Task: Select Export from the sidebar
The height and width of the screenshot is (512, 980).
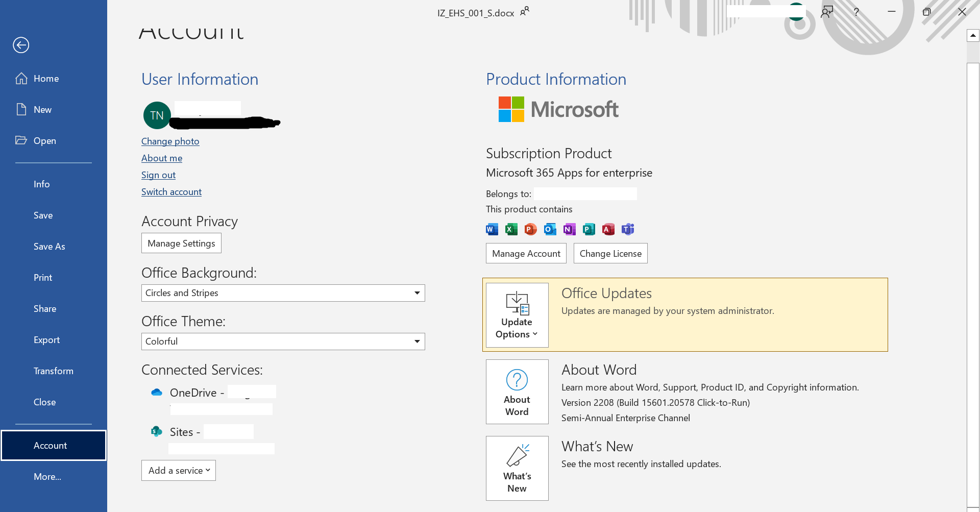Action: click(54, 340)
